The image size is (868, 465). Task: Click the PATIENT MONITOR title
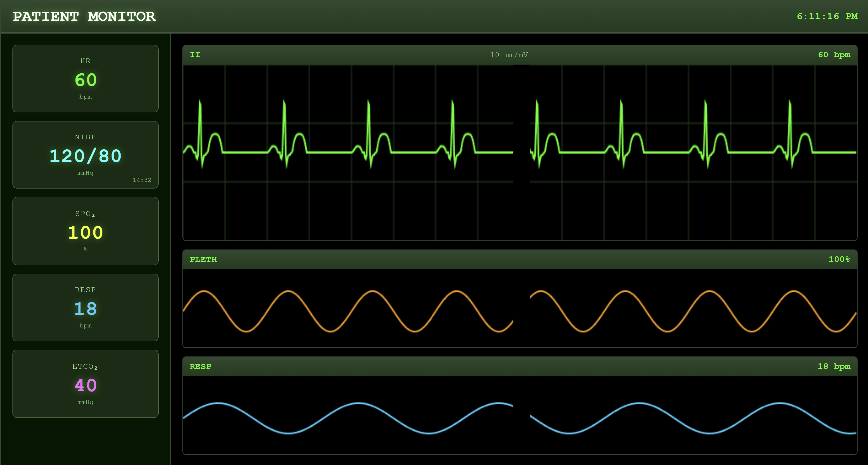click(84, 16)
